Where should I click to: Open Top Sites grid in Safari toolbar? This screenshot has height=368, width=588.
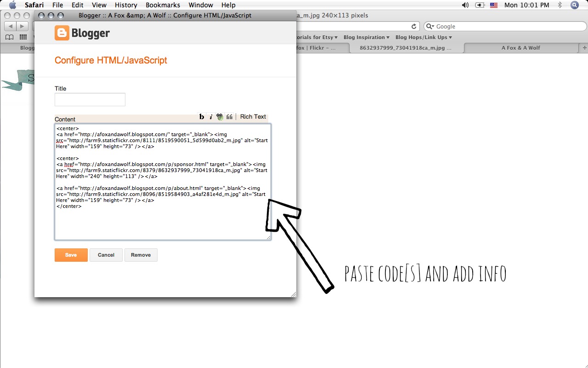click(23, 37)
